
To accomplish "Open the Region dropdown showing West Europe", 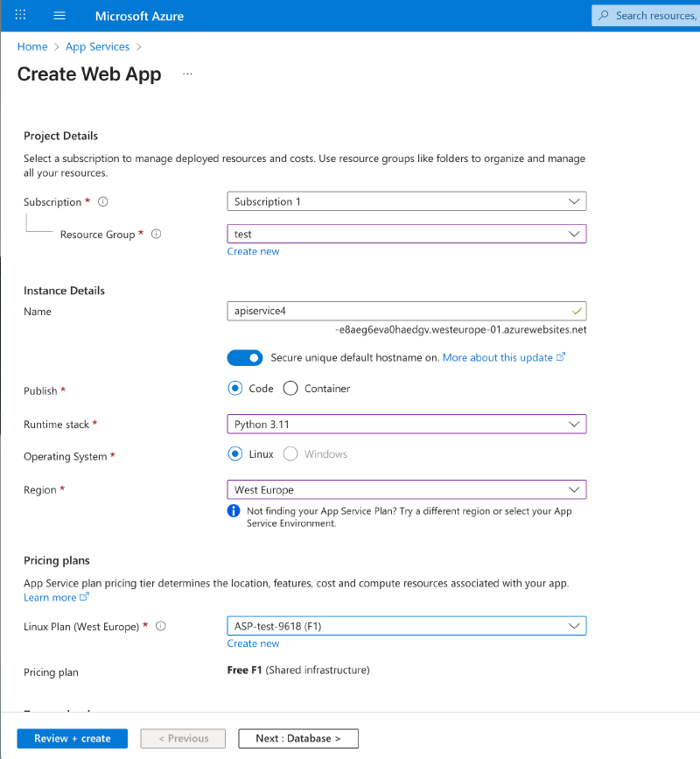I will tap(407, 489).
